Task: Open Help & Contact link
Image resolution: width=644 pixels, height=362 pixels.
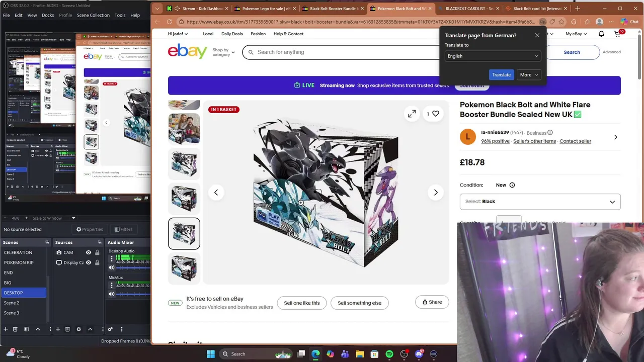Action: pyautogui.click(x=288, y=34)
